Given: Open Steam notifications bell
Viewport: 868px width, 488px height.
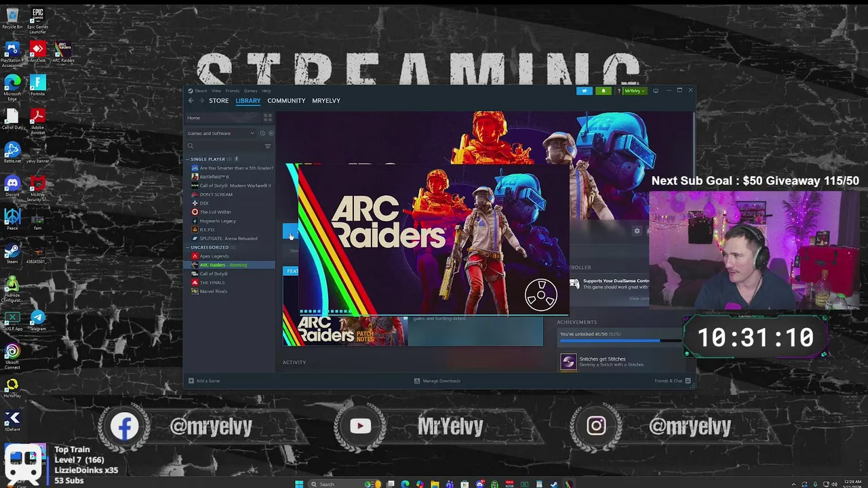Looking at the screenshot, I should 604,91.
